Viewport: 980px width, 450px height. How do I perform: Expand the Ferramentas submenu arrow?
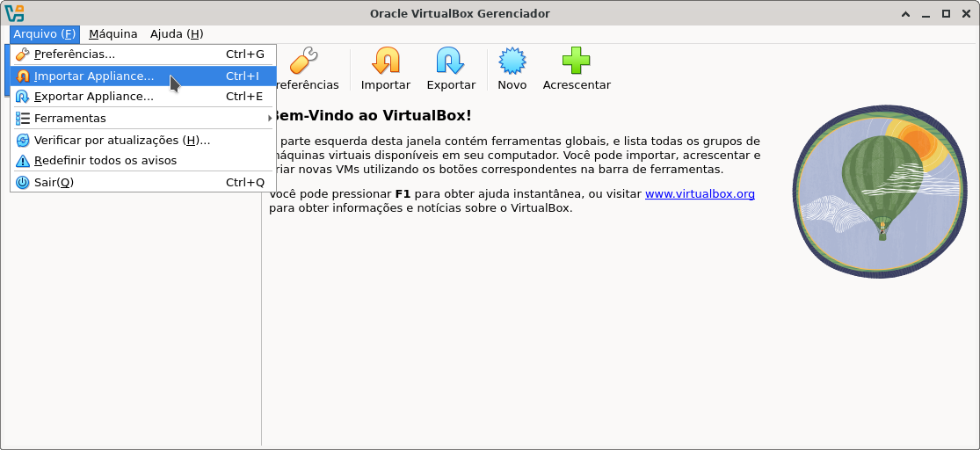[x=270, y=119]
